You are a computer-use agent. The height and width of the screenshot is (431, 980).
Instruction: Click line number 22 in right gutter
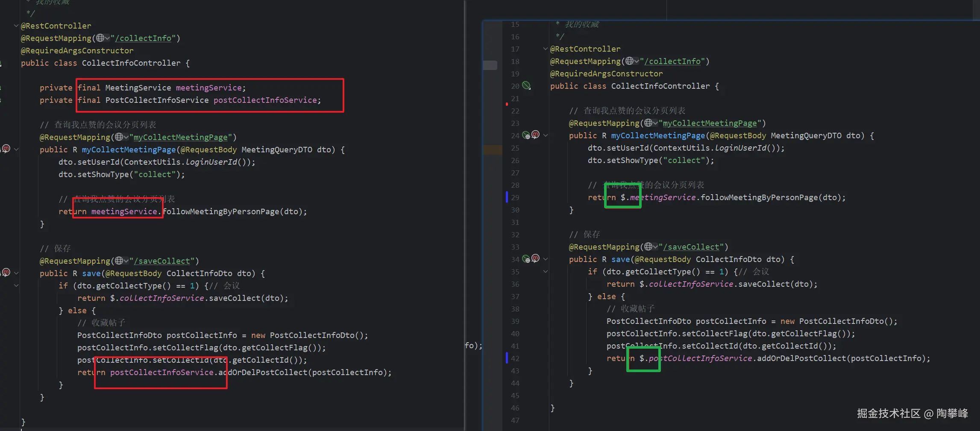click(515, 111)
